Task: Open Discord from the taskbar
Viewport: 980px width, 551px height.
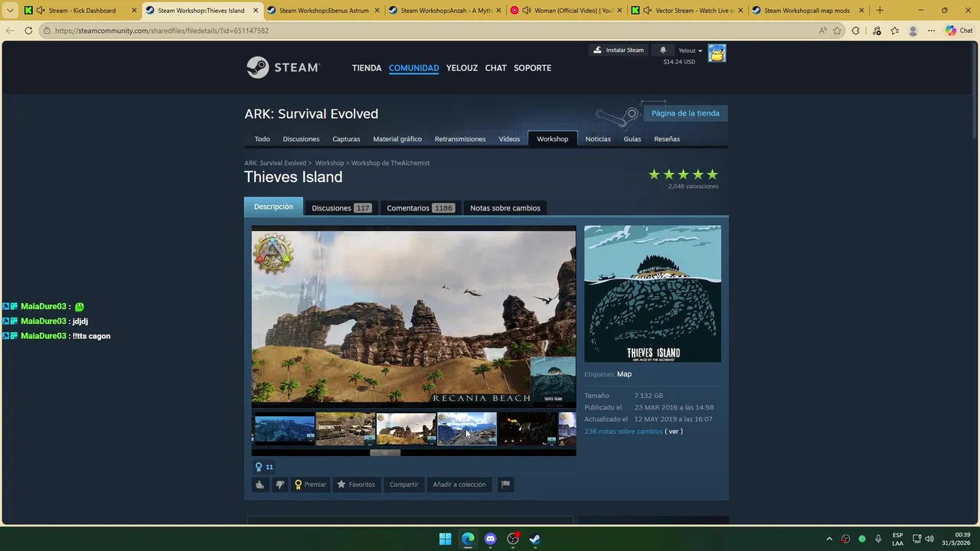Action: 491,539
